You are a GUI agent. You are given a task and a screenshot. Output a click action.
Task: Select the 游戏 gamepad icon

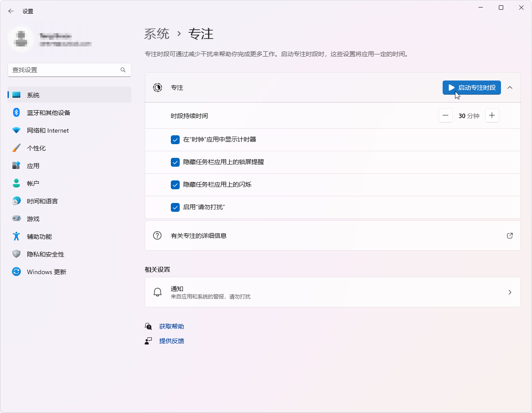pos(16,218)
